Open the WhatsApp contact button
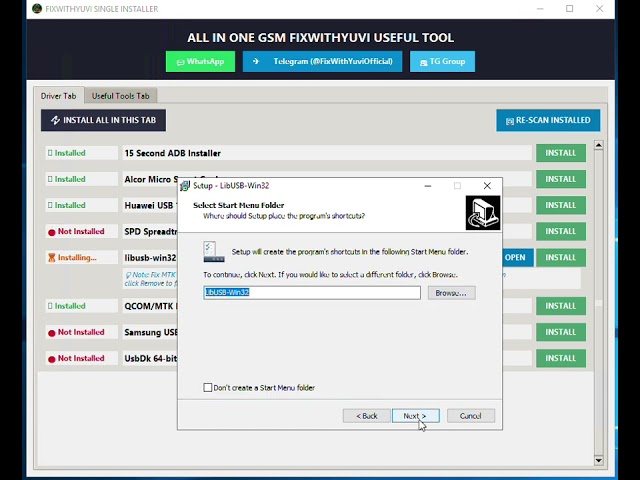This screenshot has height=480, width=640. point(200,62)
